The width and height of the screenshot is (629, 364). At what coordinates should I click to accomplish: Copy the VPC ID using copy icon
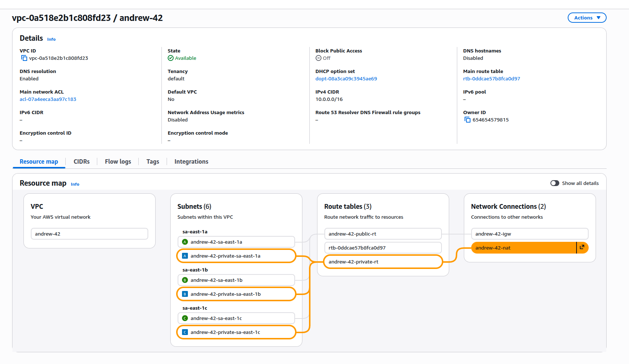pyautogui.click(x=24, y=58)
